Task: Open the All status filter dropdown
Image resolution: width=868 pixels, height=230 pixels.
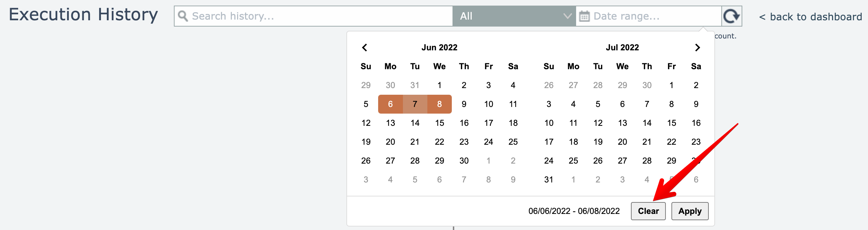Action: (x=514, y=16)
